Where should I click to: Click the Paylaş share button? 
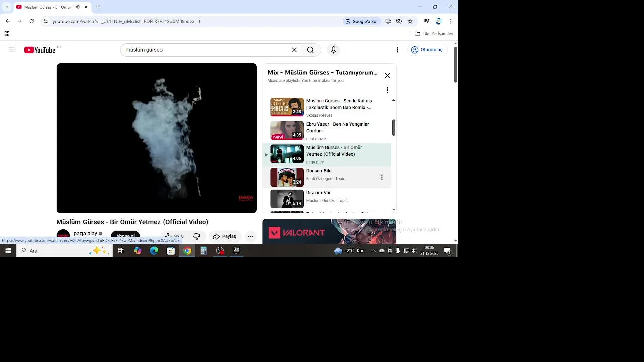point(224,236)
